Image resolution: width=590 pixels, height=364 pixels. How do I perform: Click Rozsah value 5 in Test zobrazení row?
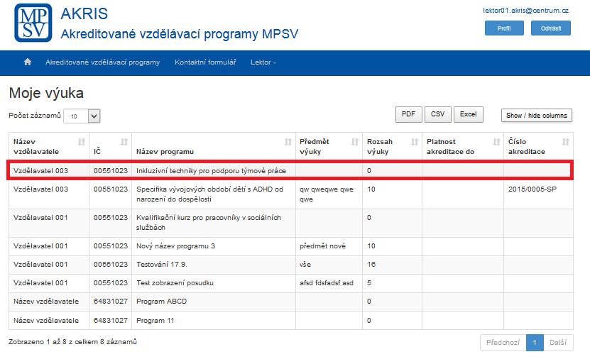point(369,283)
